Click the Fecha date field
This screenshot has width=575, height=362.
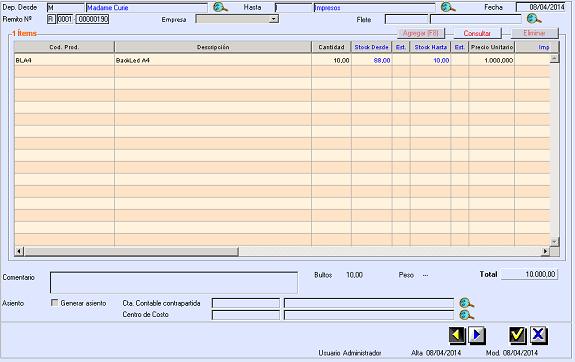(x=541, y=7)
